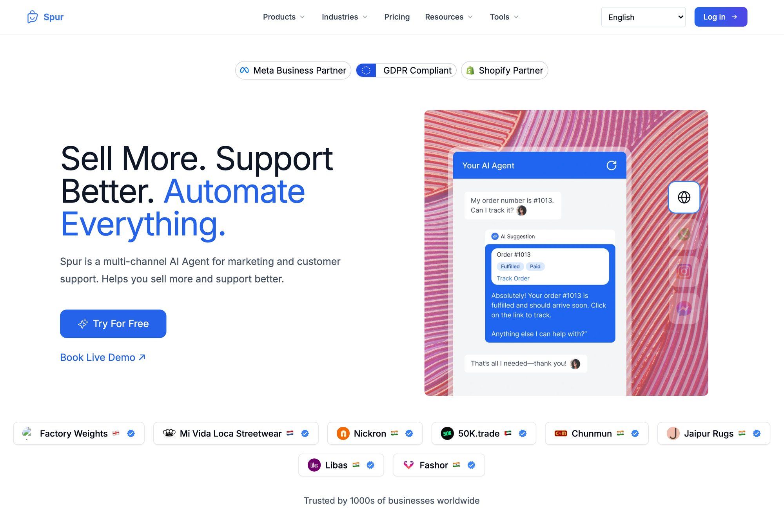Open the English language selector
Image resolution: width=784 pixels, height=532 pixels.
[x=643, y=17]
